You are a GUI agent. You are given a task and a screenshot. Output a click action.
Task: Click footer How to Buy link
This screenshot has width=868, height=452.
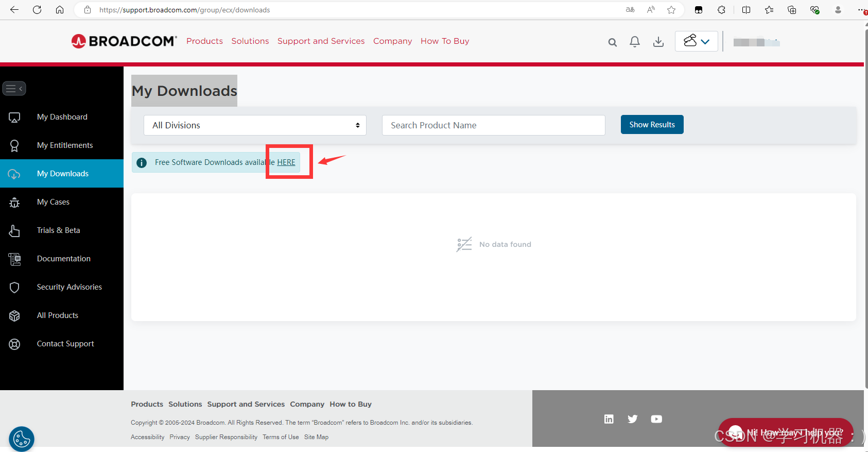tap(351, 404)
